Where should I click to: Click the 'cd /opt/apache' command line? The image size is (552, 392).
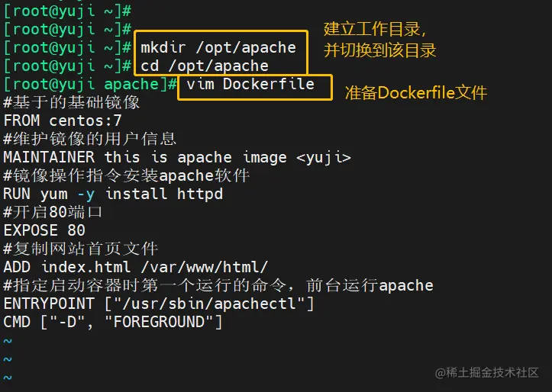[204, 66]
